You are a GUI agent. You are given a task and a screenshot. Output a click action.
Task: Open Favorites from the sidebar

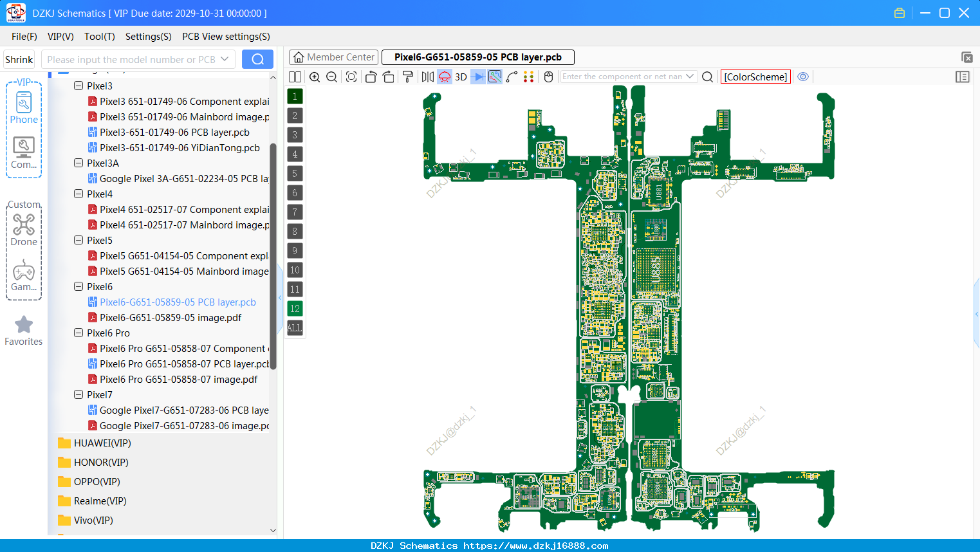pos(24,331)
